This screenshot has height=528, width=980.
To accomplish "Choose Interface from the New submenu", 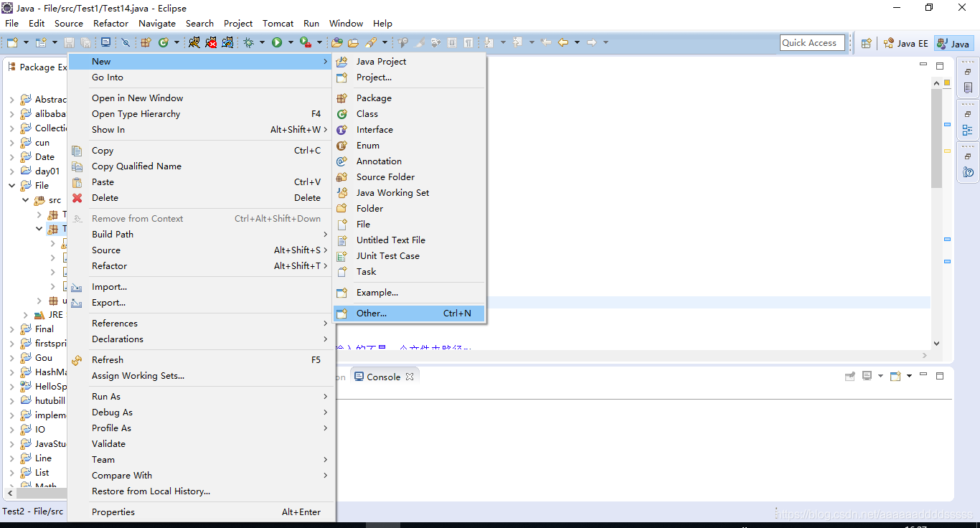I will pos(409,130).
